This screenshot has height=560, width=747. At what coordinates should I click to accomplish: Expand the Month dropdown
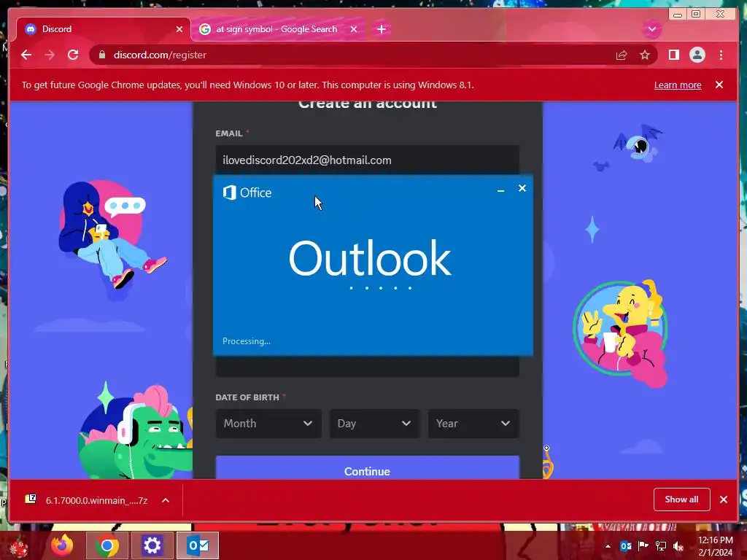pos(268,424)
